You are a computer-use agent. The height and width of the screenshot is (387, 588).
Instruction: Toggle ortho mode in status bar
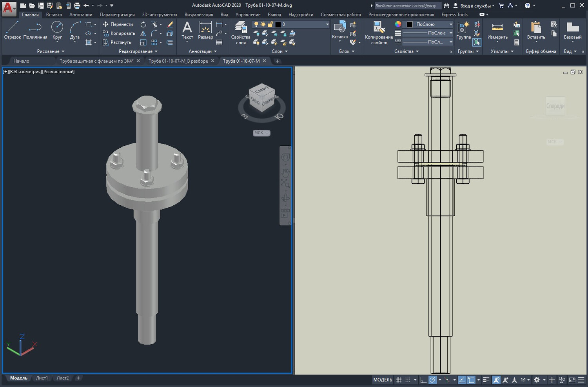point(423,380)
